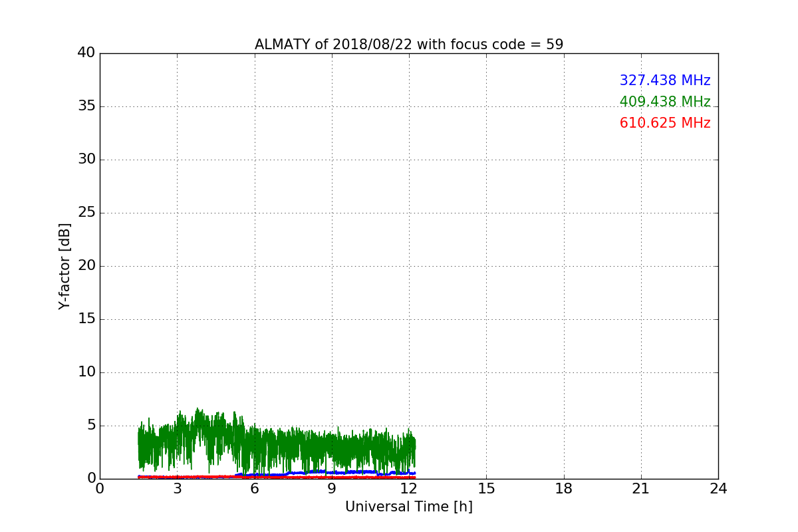Viewport: 798px width, 532px height.
Task: Click y-axis tick label 15
Action: (86, 319)
